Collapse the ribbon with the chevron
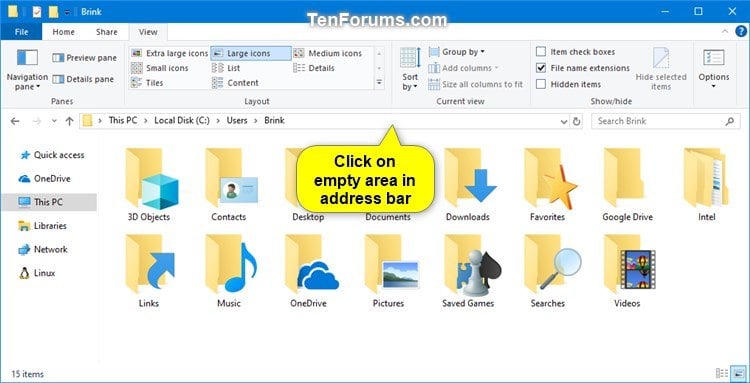 (725, 32)
